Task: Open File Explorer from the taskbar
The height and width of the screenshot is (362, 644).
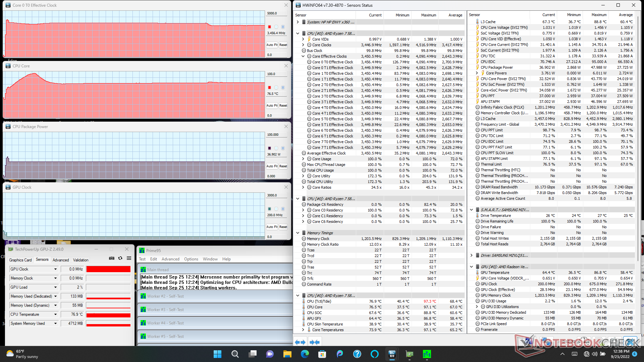Action: [x=287, y=354]
